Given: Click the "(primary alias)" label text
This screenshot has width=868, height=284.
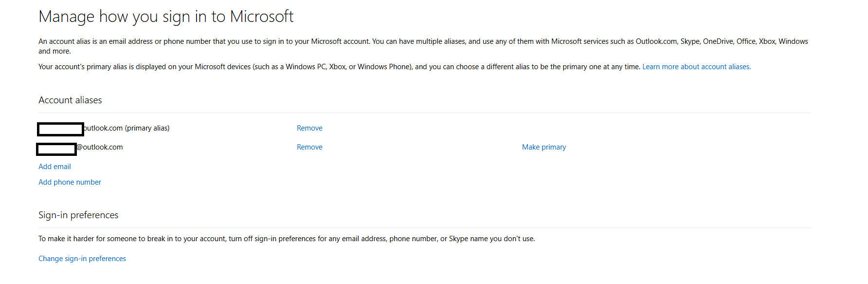Looking at the screenshot, I should tap(147, 128).
